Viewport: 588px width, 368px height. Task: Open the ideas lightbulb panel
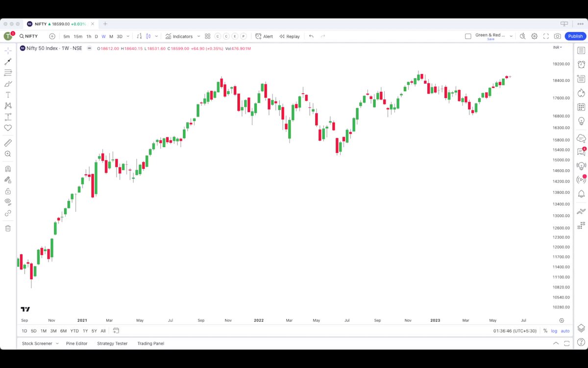581,121
